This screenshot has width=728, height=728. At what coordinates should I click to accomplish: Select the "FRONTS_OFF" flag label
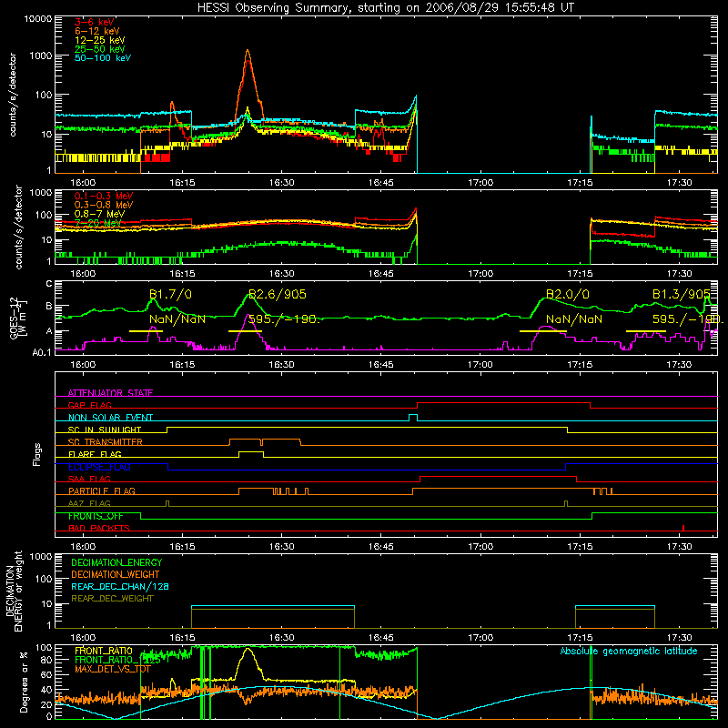point(96,516)
